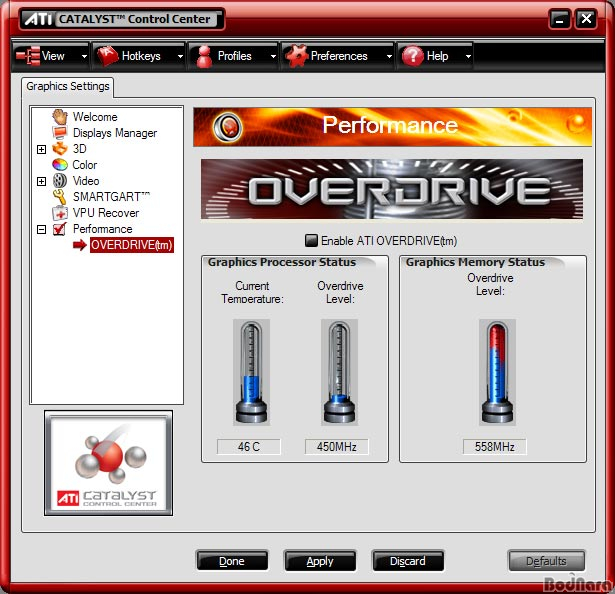Select the Displays Manager monitor icon
615x594 pixels.
(x=60, y=133)
